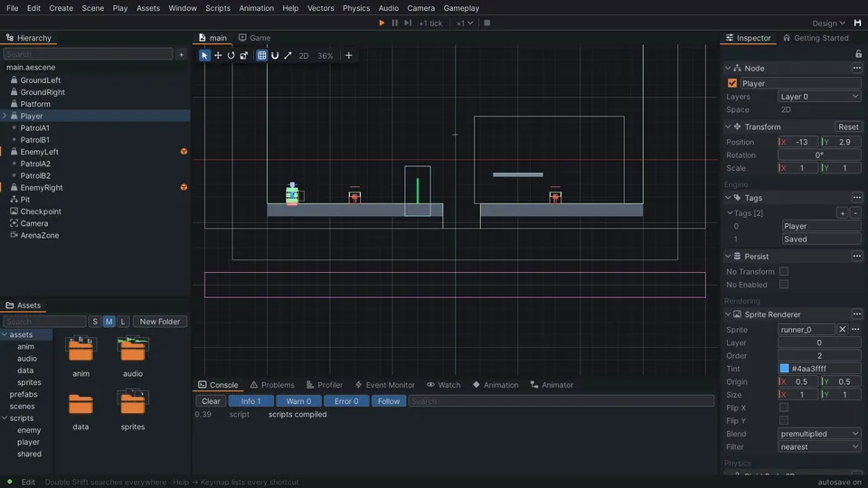868x488 pixels.
Task: Toggle the Warn 0 filter button
Action: 298,401
